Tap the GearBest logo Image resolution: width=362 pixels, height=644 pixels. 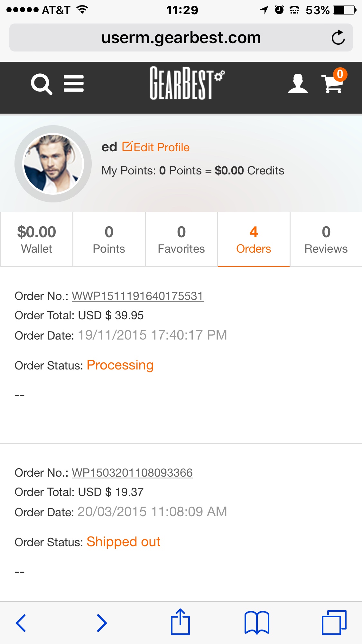click(187, 83)
